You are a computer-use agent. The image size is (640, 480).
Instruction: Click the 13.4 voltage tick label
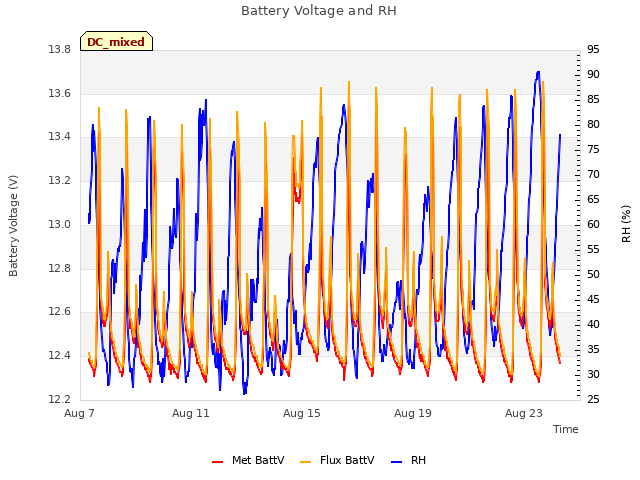(60, 137)
